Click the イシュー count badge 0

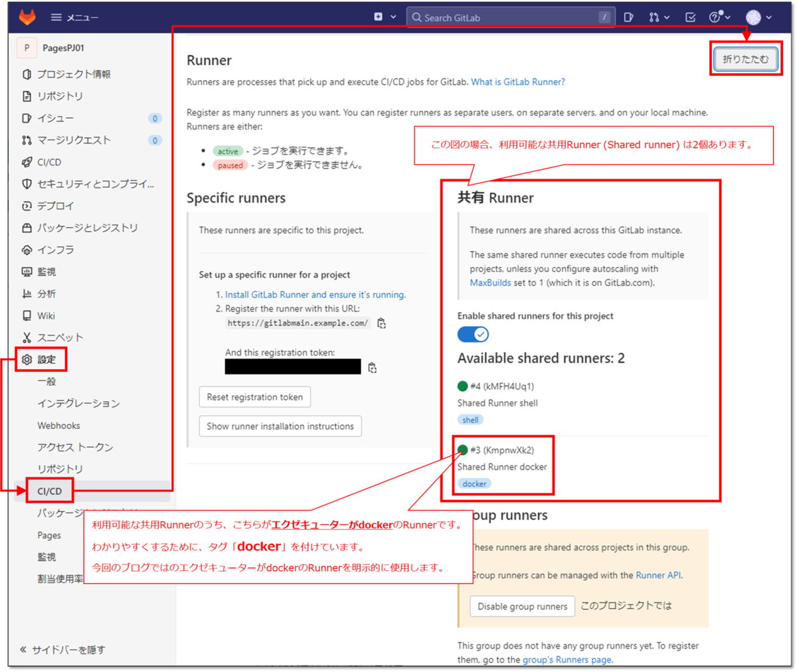(155, 118)
